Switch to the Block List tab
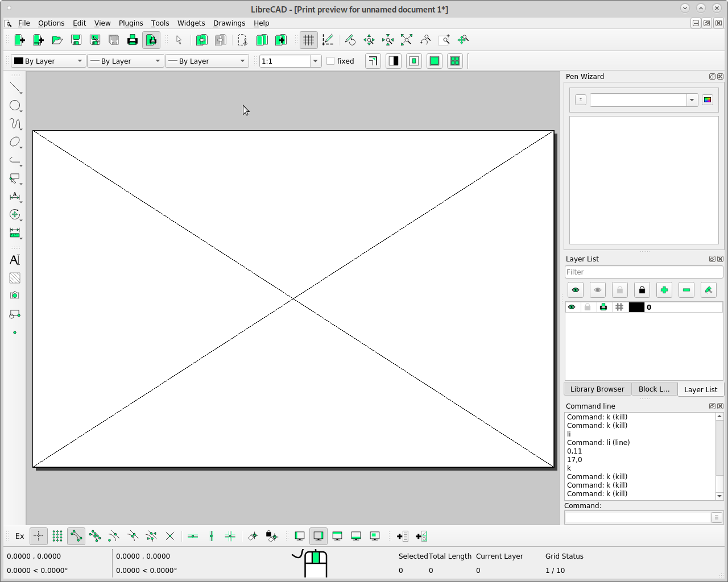The image size is (728, 582). [x=654, y=389]
